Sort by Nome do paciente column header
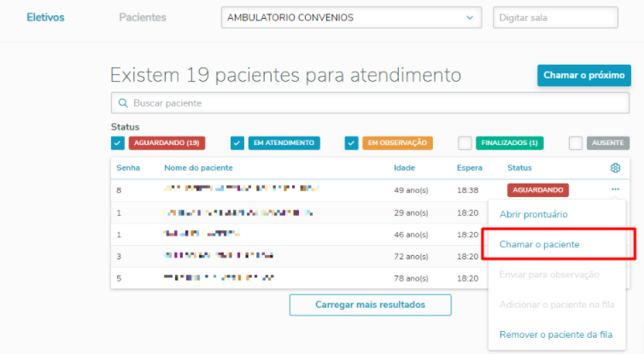Screen dimensions: 644x354 (198, 168)
